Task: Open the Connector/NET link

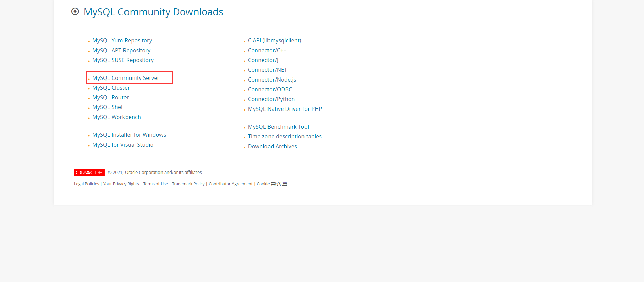Action: coord(267,70)
